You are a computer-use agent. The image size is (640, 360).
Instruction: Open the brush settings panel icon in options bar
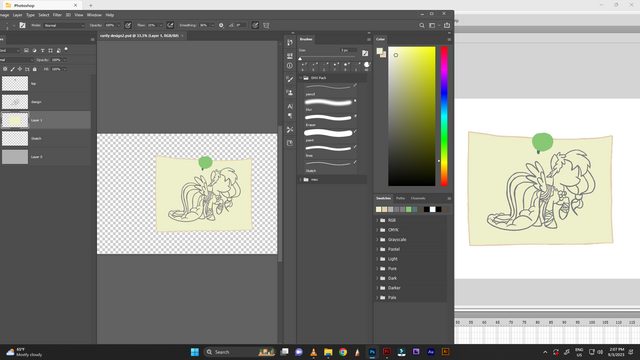[22, 25]
